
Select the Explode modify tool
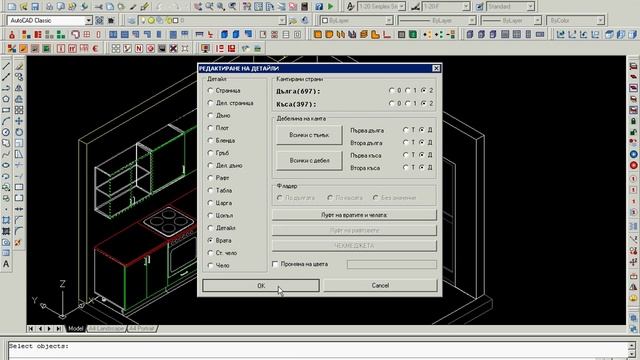pyautogui.click(x=18, y=242)
